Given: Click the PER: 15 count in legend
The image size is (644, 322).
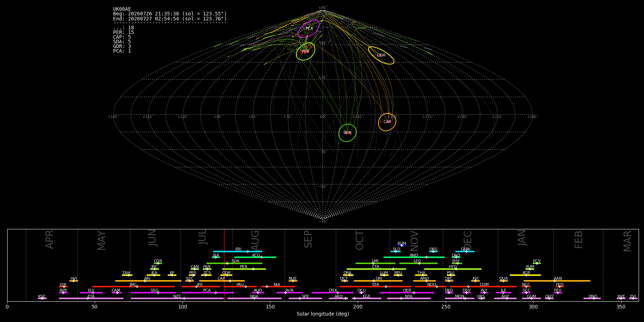Looking at the screenshot, I should 123,33.
